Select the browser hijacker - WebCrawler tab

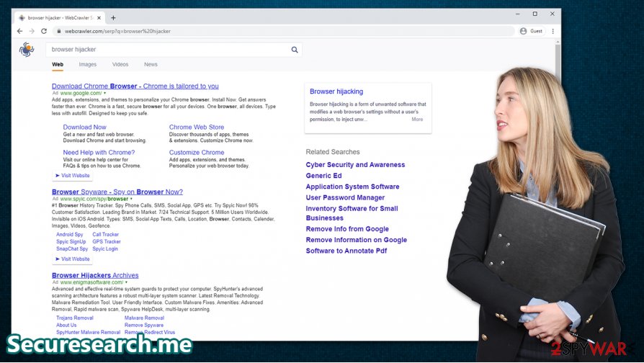coord(60,18)
